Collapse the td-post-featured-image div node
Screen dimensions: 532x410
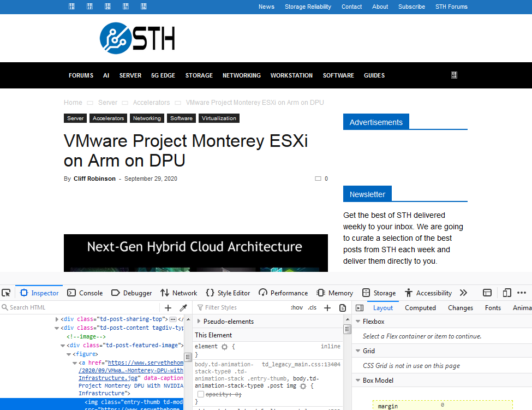pos(63,346)
